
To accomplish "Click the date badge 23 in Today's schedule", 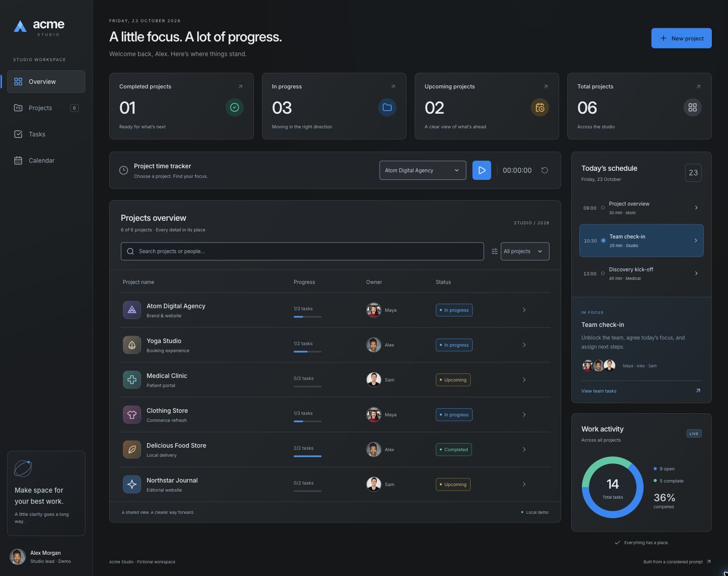I will 693,173.
